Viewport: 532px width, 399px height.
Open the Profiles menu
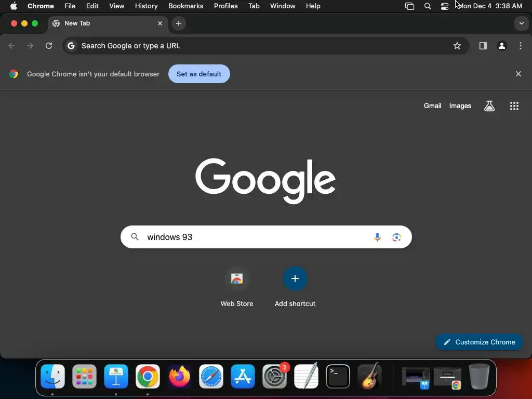[x=225, y=6]
